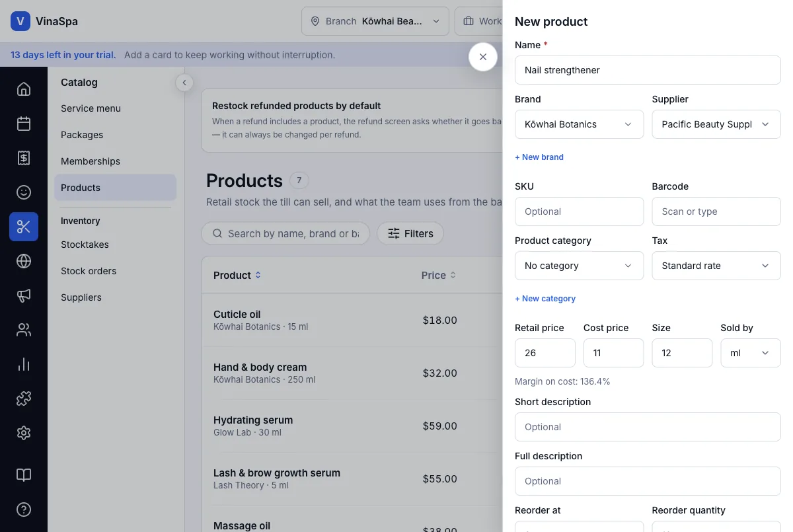Go to Service menu in Catalog

click(x=115, y=108)
